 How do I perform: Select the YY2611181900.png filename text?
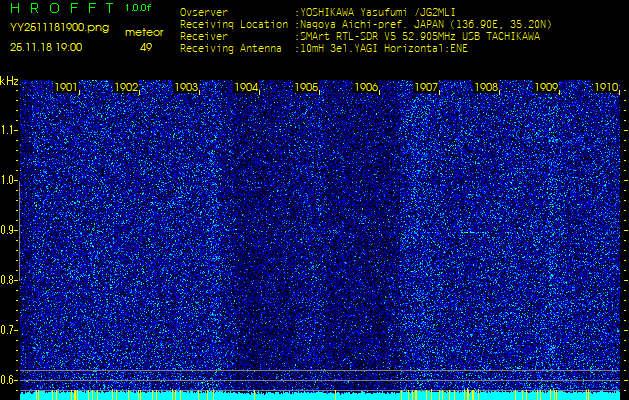click(59, 28)
